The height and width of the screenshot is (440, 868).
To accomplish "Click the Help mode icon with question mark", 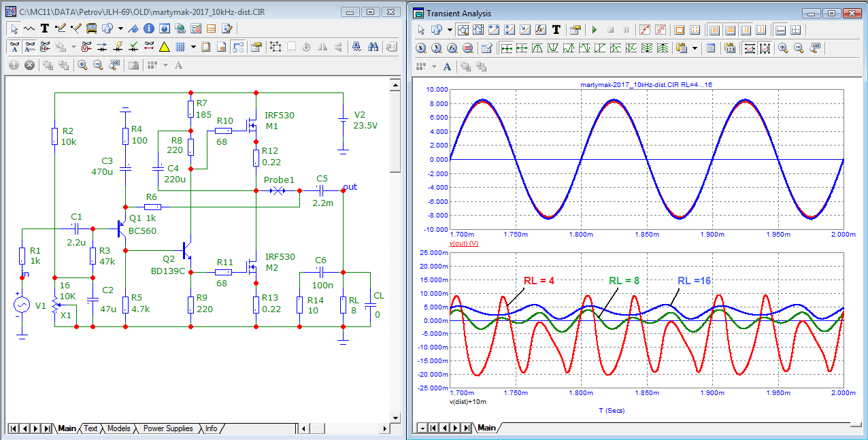I will click(x=165, y=29).
